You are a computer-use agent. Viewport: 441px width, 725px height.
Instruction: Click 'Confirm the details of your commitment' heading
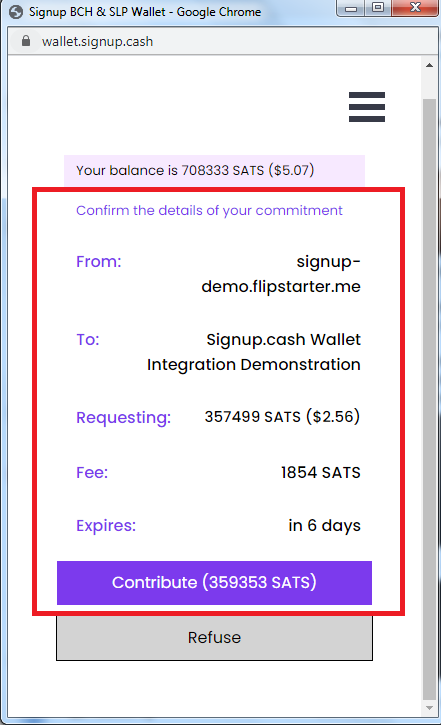click(x=209, y=210)
